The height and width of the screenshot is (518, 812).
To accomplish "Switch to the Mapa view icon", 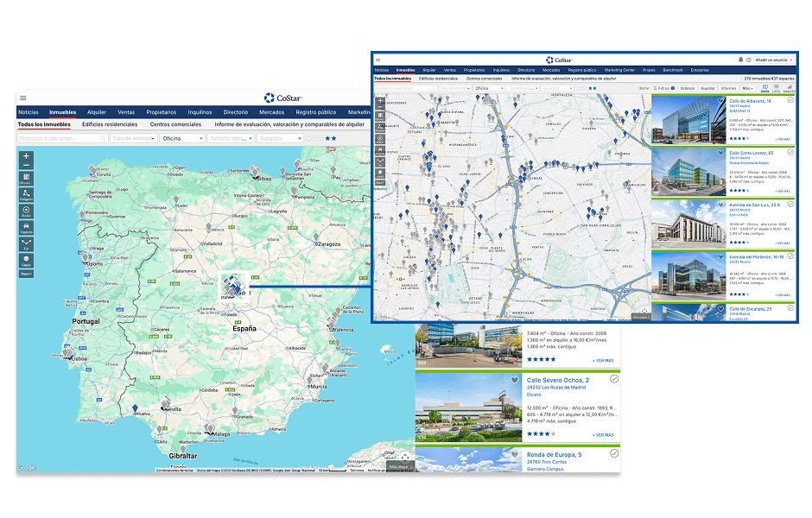I will [x=765, y=88].
